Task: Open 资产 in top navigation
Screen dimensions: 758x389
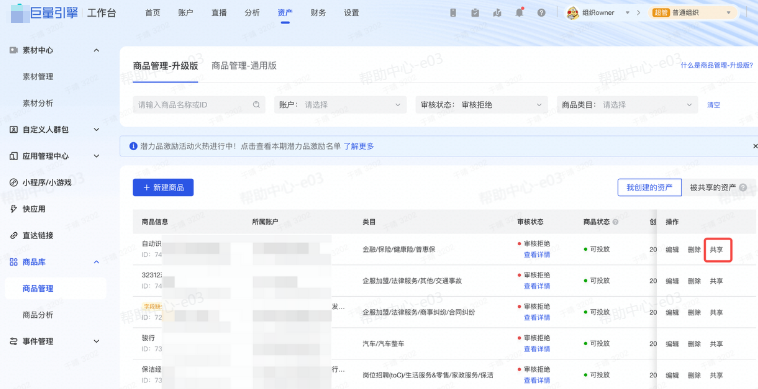Action: tap(285, 13)
